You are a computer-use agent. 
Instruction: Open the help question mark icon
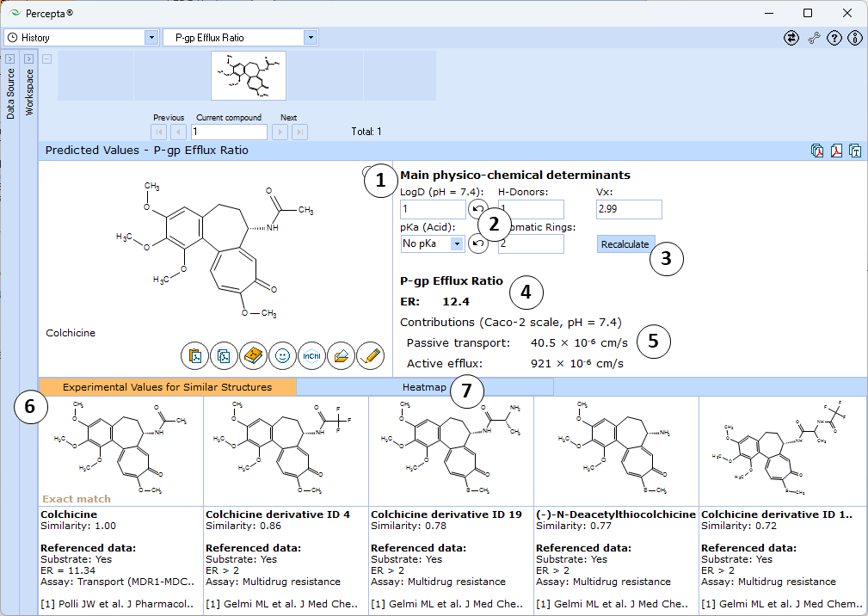(x=834, y=38)
